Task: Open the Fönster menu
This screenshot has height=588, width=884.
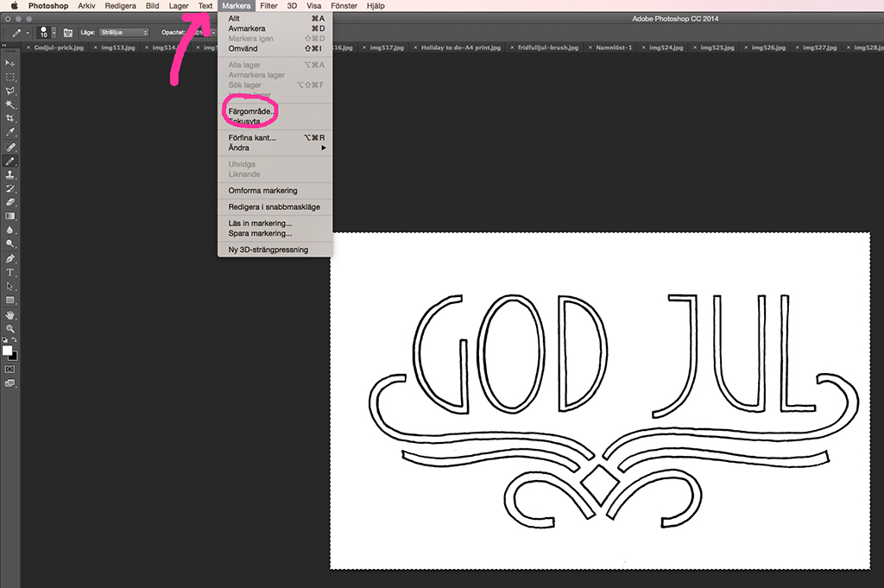Action: pos(344,6)
